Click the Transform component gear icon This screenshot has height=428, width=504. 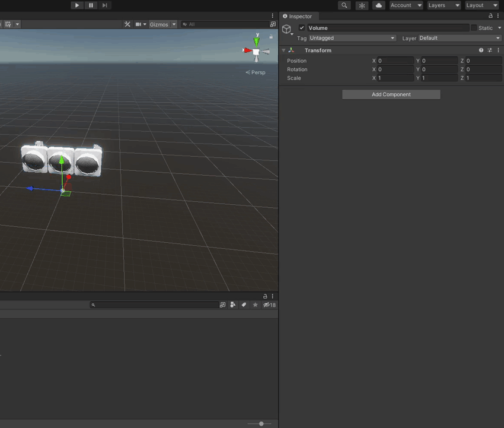pos(489,50)
